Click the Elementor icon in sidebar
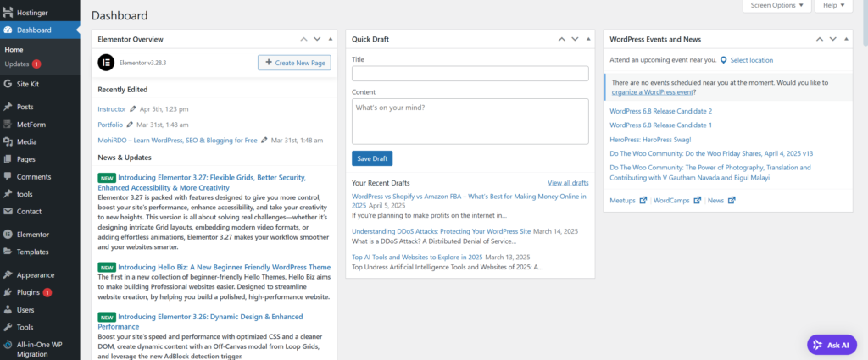This screenshot has height=360, width=868. click(x=8, y=235)
